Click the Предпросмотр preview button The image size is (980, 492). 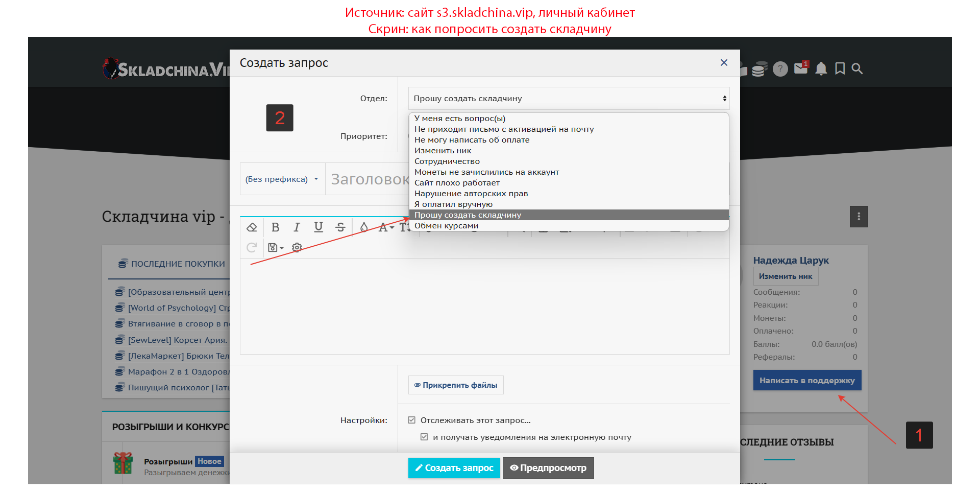pos(548,467)
